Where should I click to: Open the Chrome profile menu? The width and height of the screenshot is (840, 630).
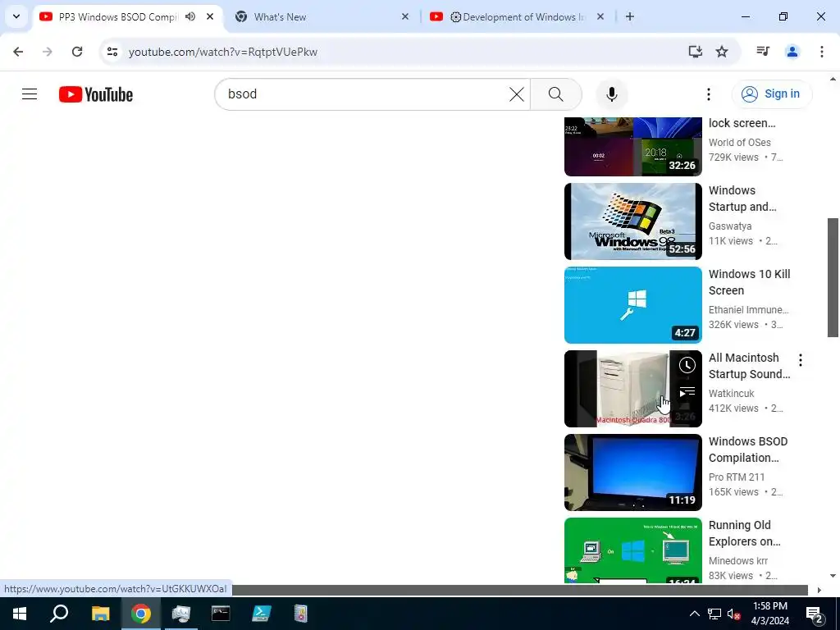(x=792, y=52)
